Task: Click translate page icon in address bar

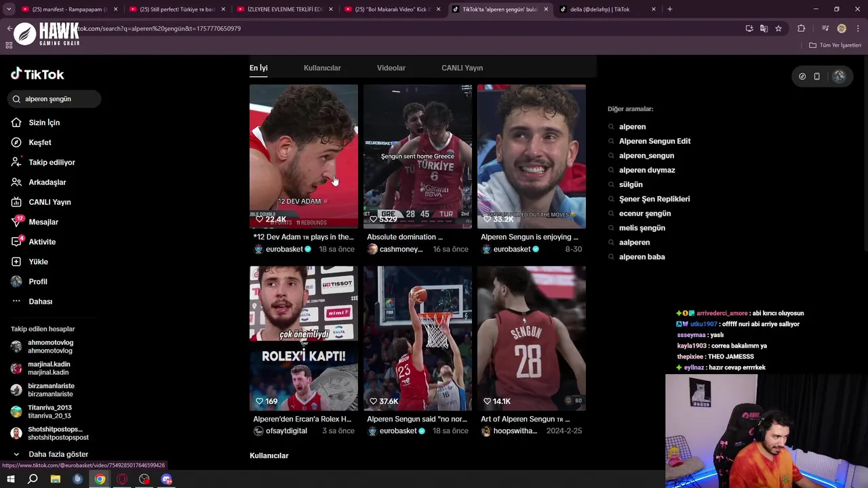Action: pyautogui.click(x=764, y=28)
